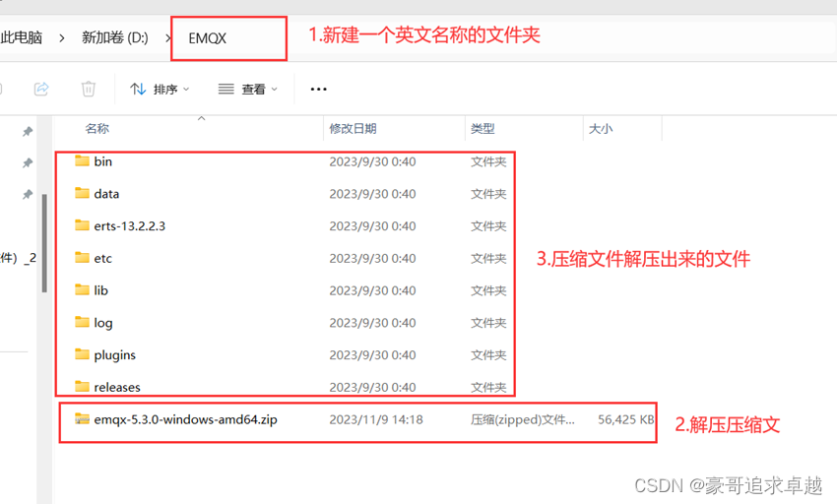Expand chevron after 新加卷 (D:) in breadcrumb
This screenshot has width=837, height=504.
pyautogui.click(x=168, y=38)
